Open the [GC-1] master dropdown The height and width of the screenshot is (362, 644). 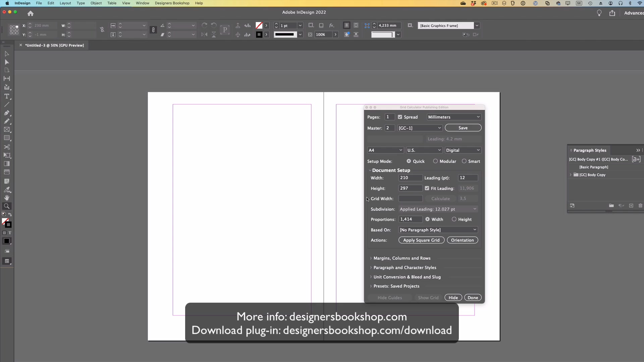[420, 128]
